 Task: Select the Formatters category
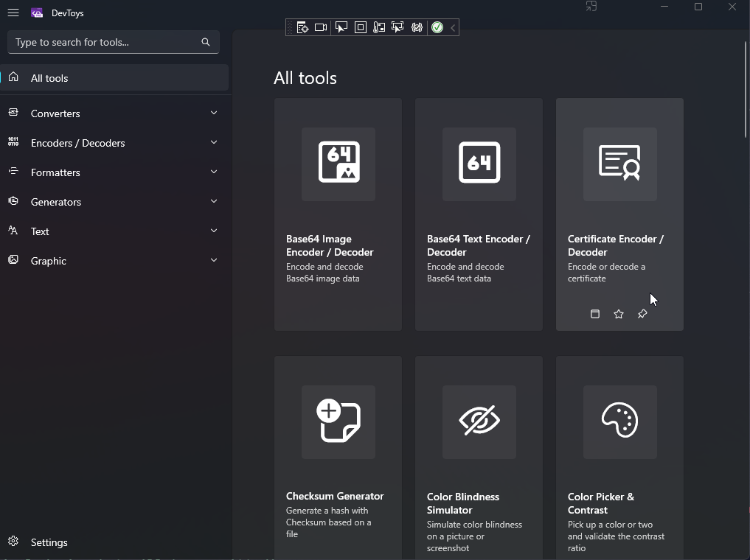115,172
